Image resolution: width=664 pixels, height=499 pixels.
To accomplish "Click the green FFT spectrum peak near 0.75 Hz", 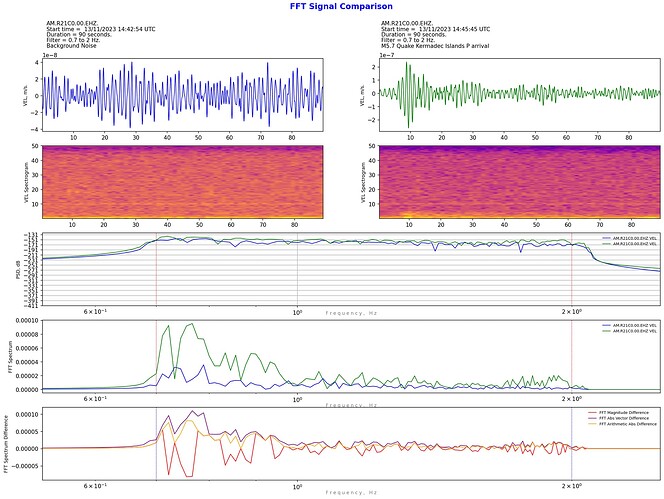I will [x=192, y=324].
